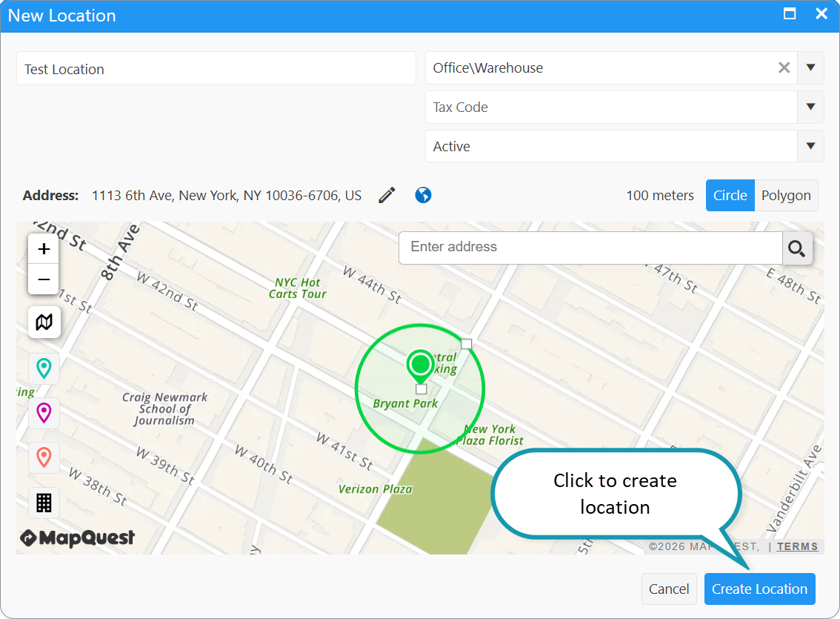The height and width of the screenshot is (619, 840).
Task: Open the Office\Warehouse dropdown arrow
Action: [x=810, y=67]
